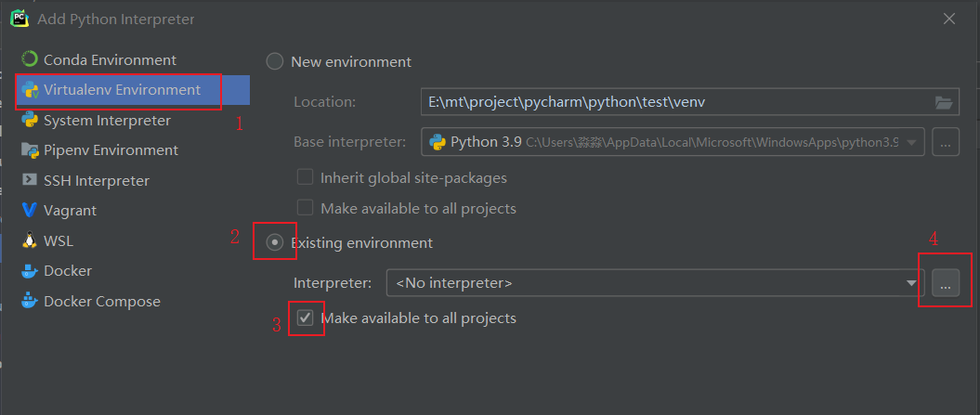Click the Location folder browse icon
Screen dimensions: 980x415
tap(944, 102)
